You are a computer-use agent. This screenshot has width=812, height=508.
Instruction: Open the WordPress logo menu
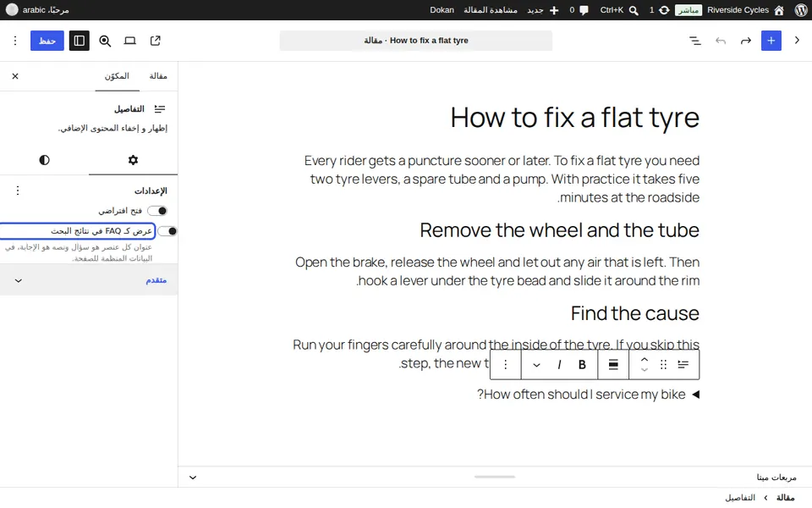point(801,10)
